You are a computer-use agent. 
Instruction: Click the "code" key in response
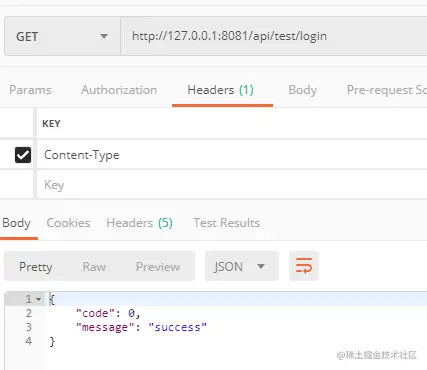coord(95,313)
